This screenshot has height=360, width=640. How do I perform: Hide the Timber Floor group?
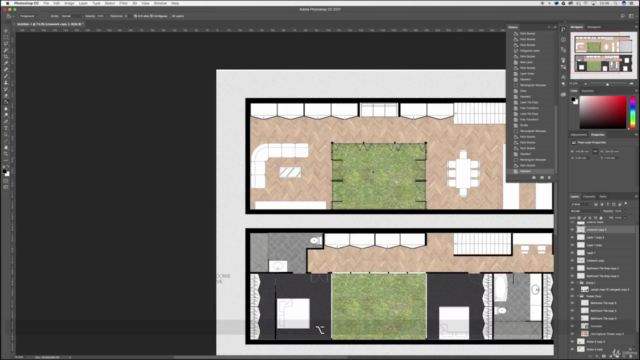pos(572,296)
